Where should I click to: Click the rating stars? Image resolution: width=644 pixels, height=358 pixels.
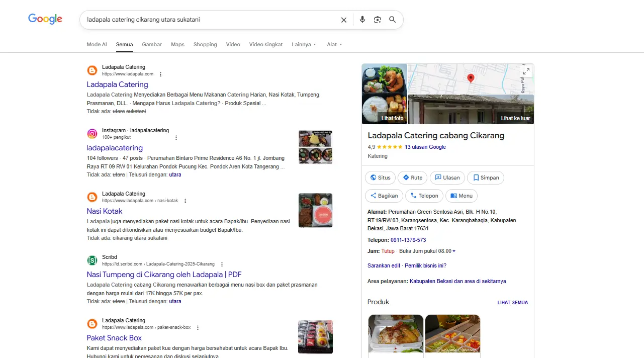coord(390,147)
